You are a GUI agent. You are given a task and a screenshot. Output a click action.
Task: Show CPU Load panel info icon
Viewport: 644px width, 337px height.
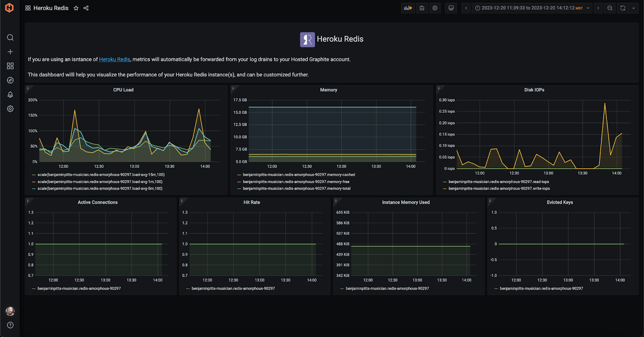28,88
